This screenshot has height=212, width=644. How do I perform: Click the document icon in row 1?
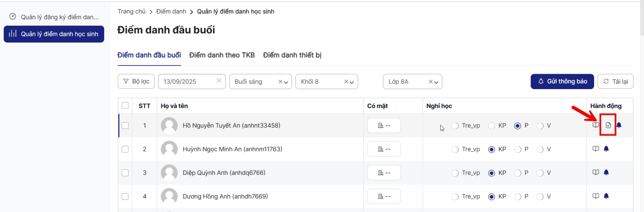click(x=608, y=125)
